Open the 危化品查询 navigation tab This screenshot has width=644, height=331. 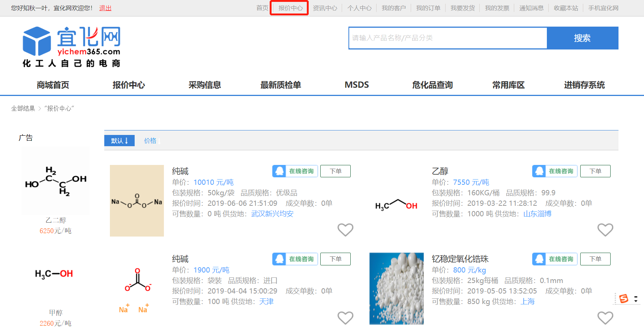pos(432,85)
